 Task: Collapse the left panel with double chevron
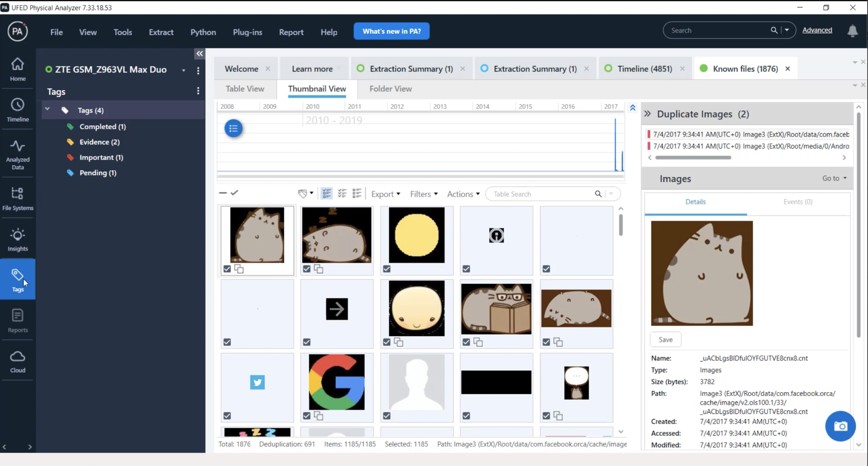coord(199,53)
